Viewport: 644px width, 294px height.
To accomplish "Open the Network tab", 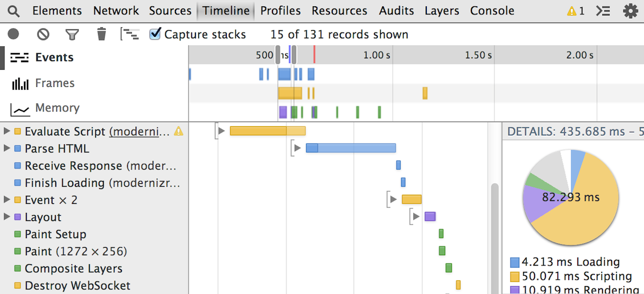I will pyautogui.click(x=116, y=11).
